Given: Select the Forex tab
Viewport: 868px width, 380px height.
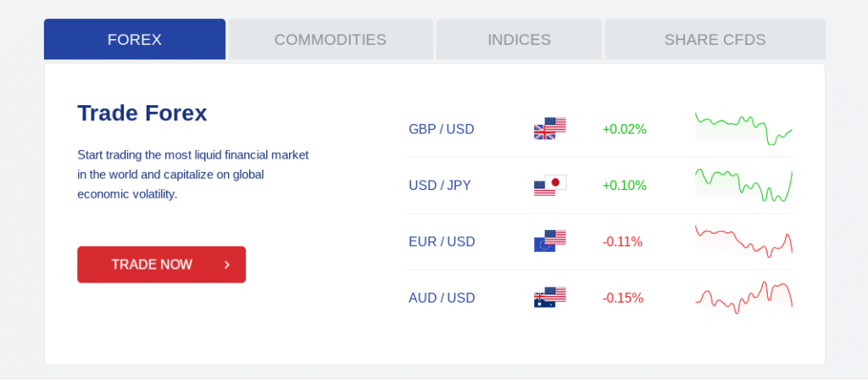Looking at the screenshot, I should pyautogui.click(x=135, y=40).
